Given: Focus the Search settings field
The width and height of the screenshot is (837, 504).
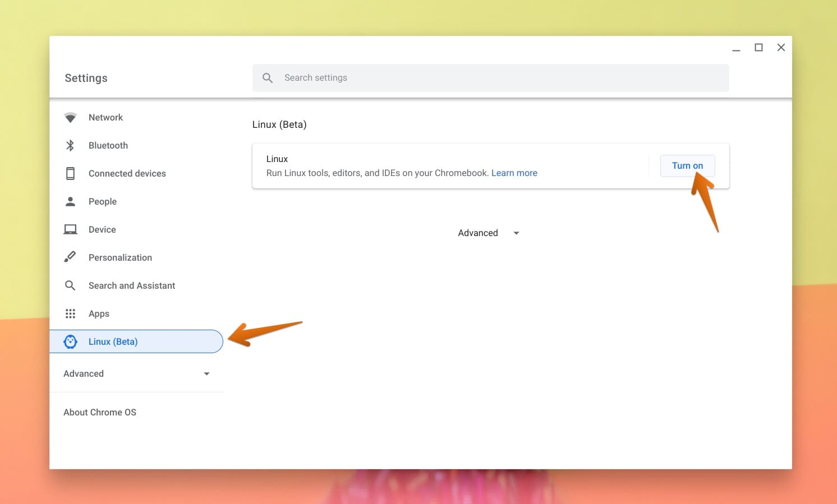Looking at the screenshot, I should point(491,78).
